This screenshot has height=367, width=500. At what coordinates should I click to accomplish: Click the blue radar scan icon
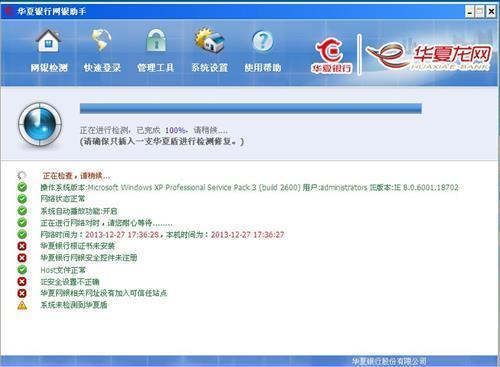(40, 124)
